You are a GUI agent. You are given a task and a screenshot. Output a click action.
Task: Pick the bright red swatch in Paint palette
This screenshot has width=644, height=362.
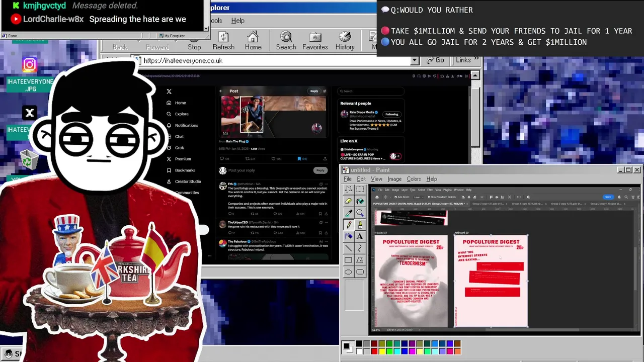[374, 350]
